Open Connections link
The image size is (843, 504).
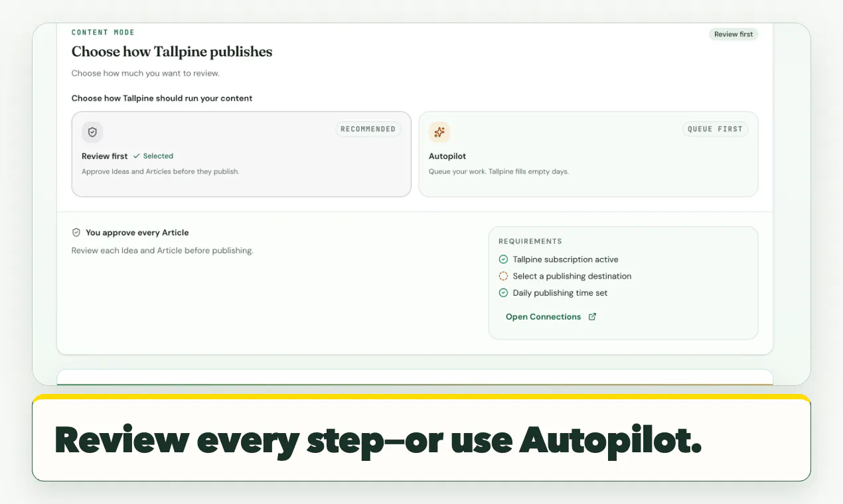tap(551, 317)
